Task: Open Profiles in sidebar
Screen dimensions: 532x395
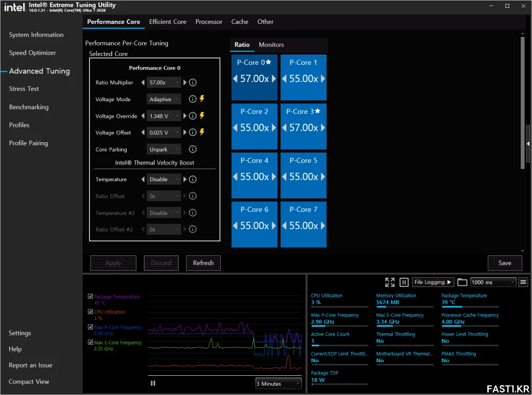Action: [19, 125]
